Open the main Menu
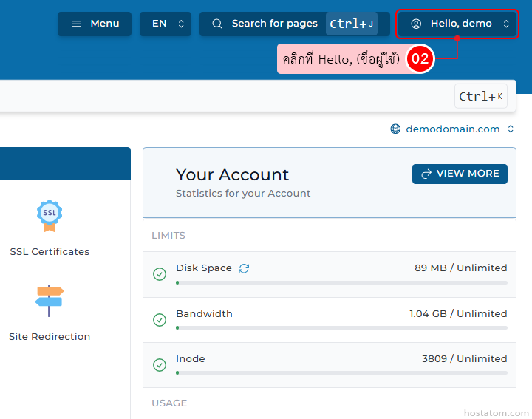This screenshot has height=419, width=532. coord(95,24)
